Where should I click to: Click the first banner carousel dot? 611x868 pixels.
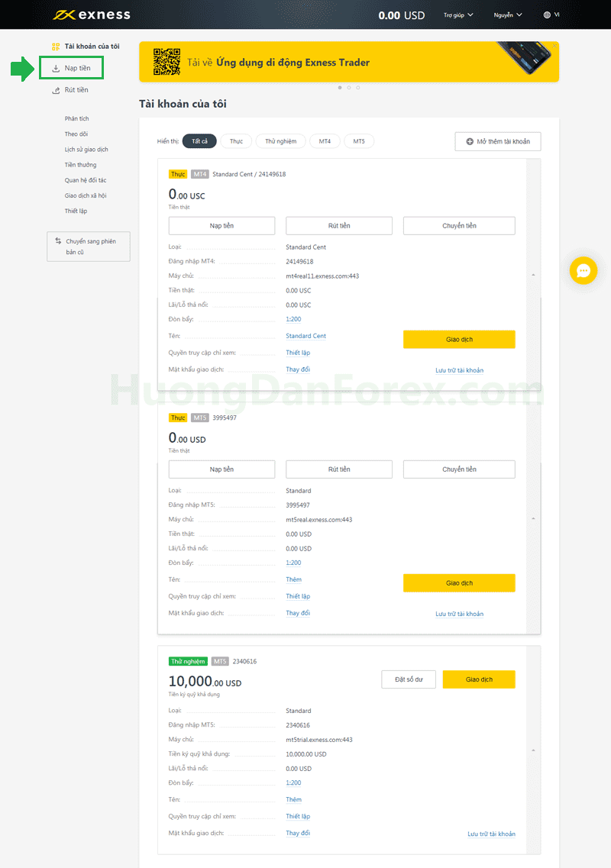(340, 88)
